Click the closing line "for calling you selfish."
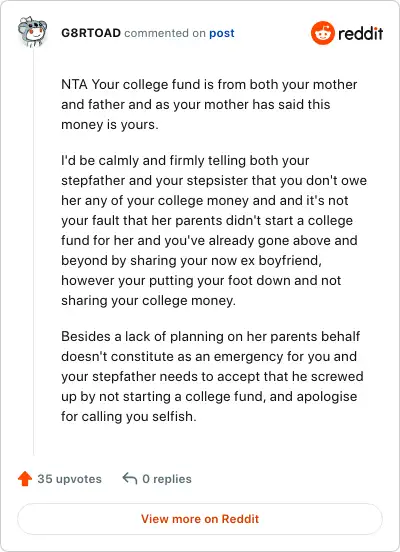 pyautogui.click(x=129, y=416)
